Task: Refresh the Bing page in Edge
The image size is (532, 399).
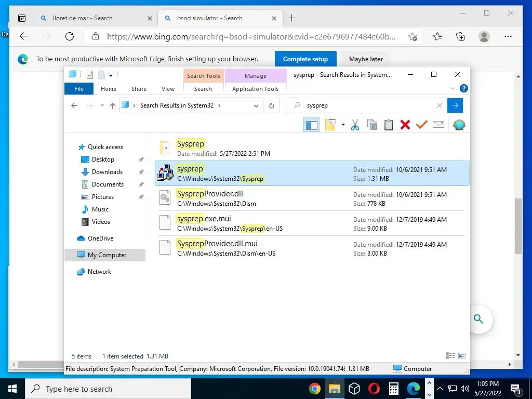Action: tap(70, 36)
